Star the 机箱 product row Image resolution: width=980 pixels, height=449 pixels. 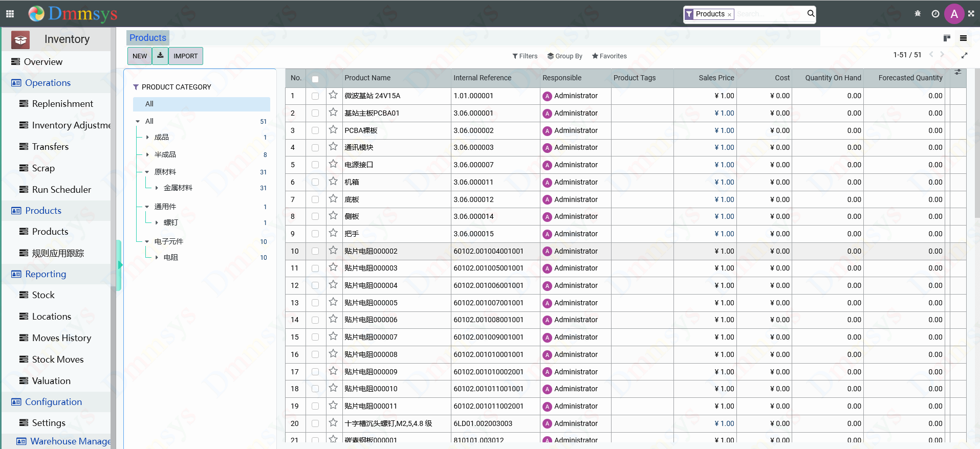(333, 182)
